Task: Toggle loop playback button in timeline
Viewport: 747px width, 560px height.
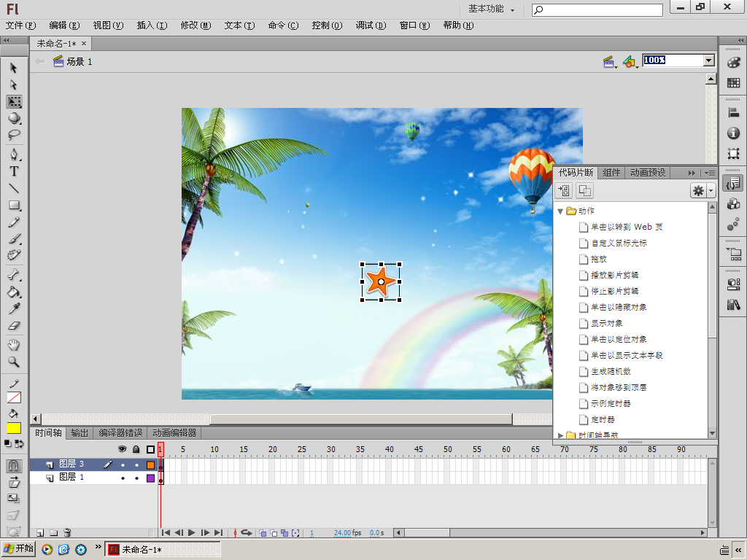Action: tap(247, 533)
